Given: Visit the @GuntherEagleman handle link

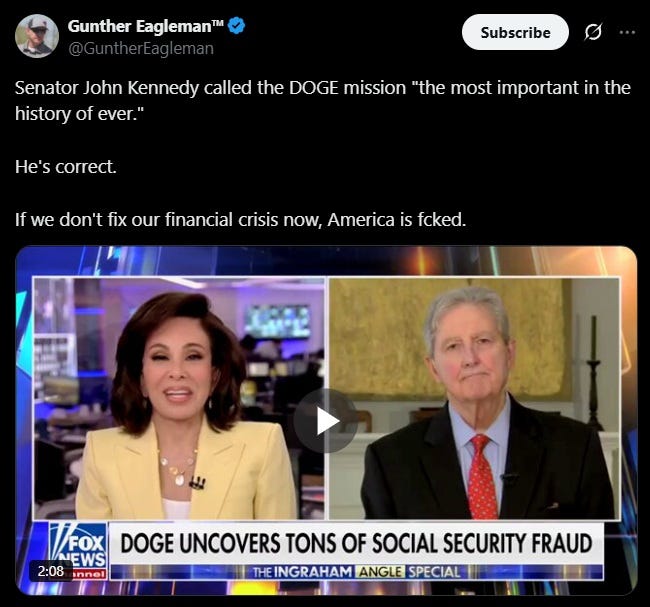Looking at the screenshot, I should pos(141,49).
